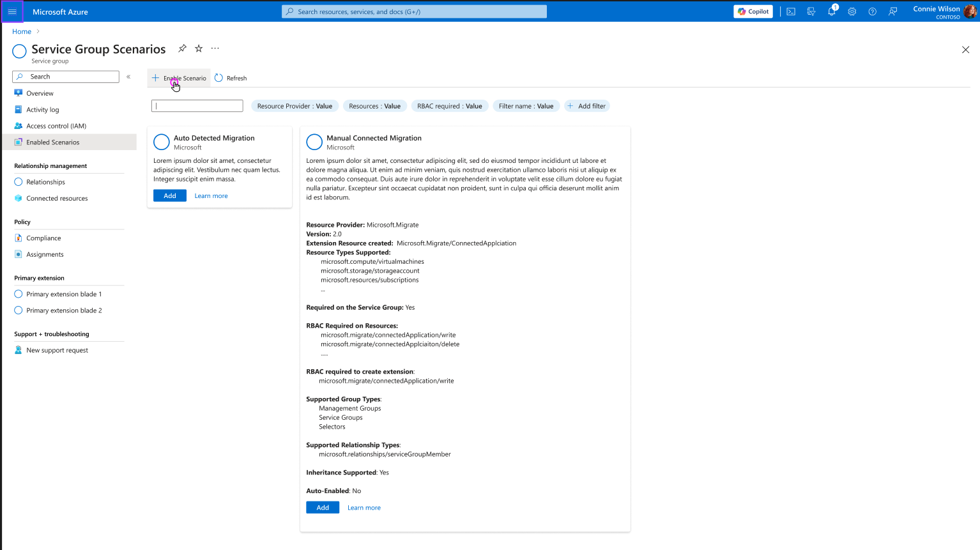Click the Service Group Scenarios title icon
Image resolution: width=980 pixels, height=550 pixels.
click(x=20, y=51)
